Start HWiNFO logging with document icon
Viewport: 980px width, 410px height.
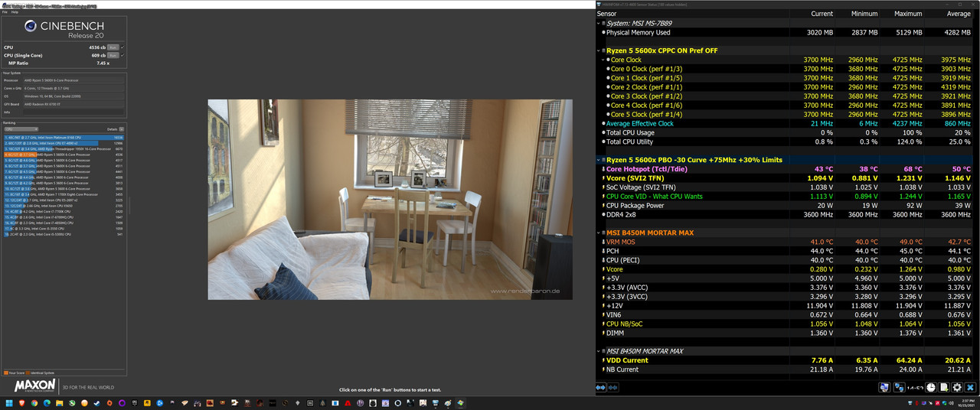[x=944, y=388]
